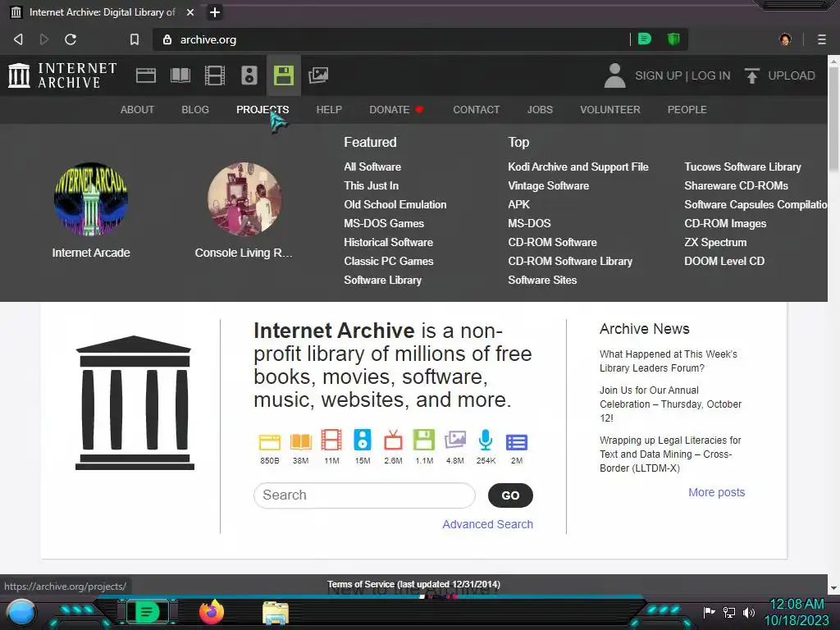The width and height of the screenshot is (840, 630).
Task: Open the Advanced Search link
Action: [487, 524]
